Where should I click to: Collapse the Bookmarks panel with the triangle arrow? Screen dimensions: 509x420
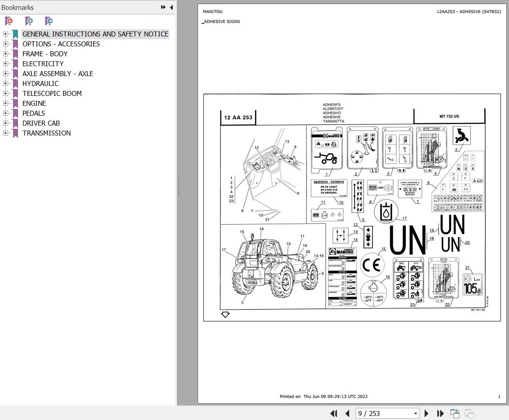coord(171,7)
